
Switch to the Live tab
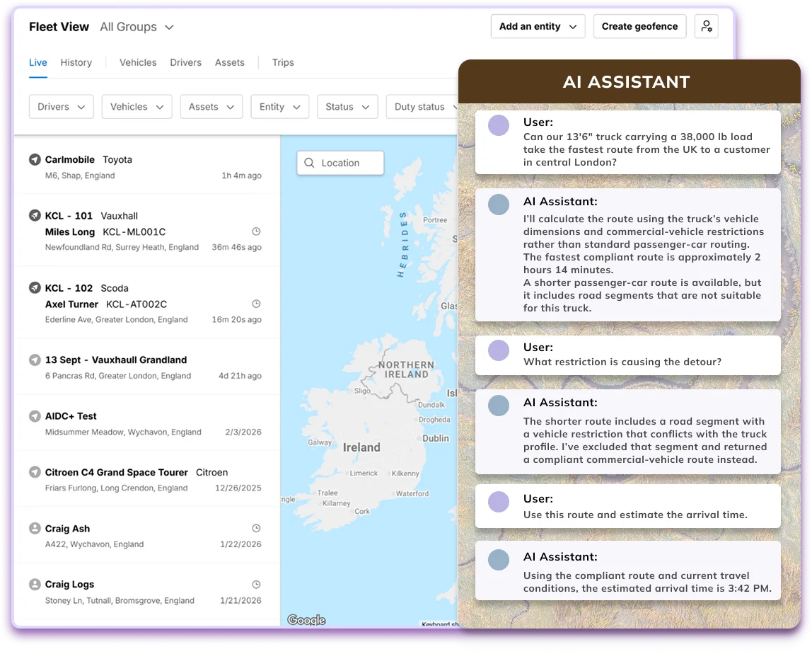37,63
